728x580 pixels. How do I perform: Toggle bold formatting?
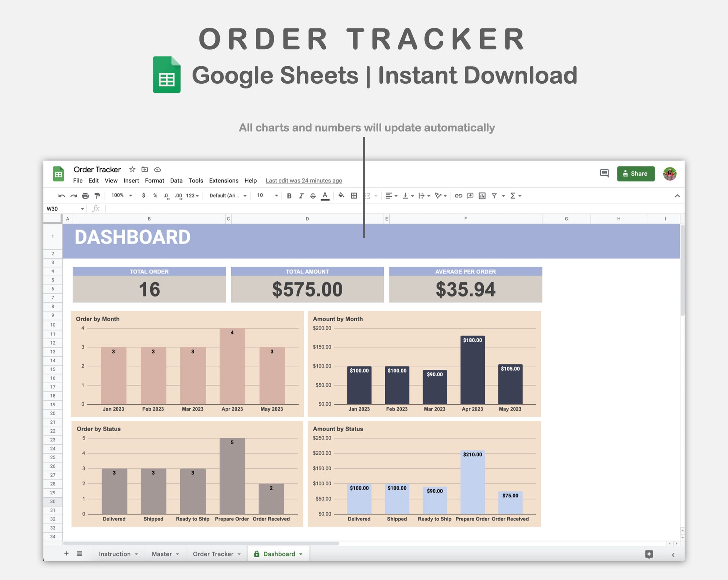pyautogui.click(x=289, y=196)
